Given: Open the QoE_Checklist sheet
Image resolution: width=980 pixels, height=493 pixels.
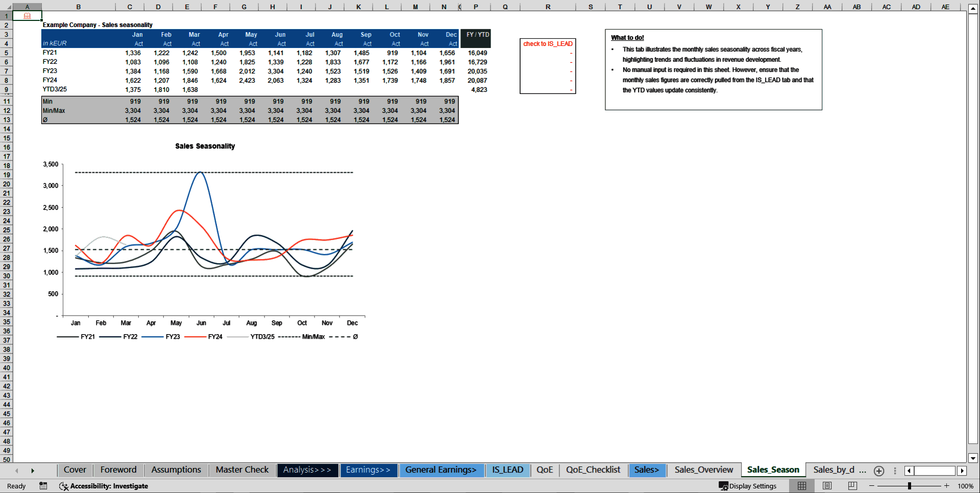Looking at the screenshot, I should pos(593,469).
